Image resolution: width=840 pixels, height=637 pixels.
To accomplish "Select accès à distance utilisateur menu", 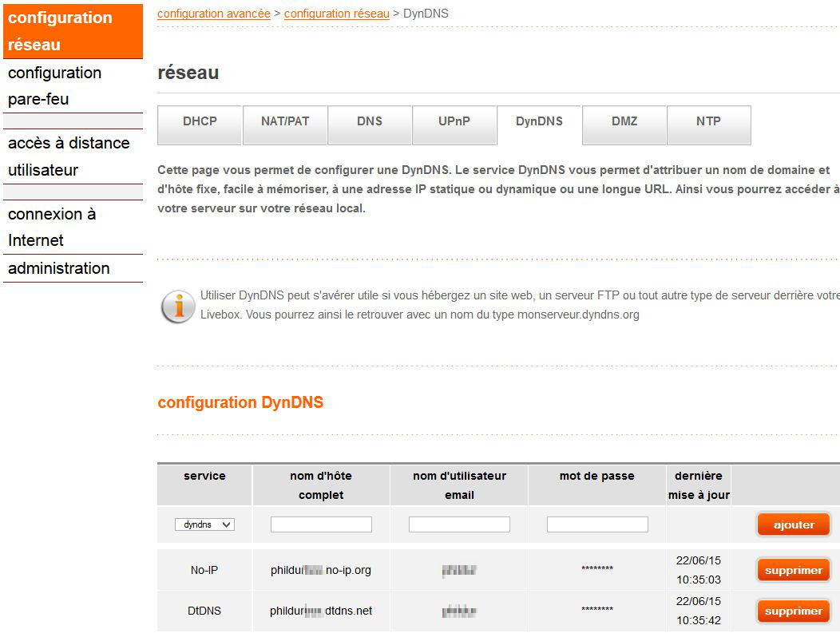I will [x=69, y=156].
